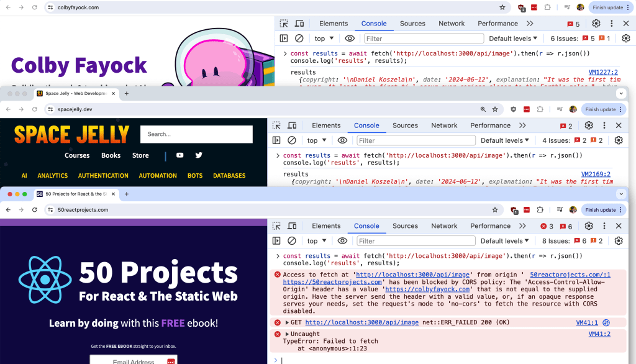Select the Space Jelly browser tab
636x364 pixels.
coord(75,93)
